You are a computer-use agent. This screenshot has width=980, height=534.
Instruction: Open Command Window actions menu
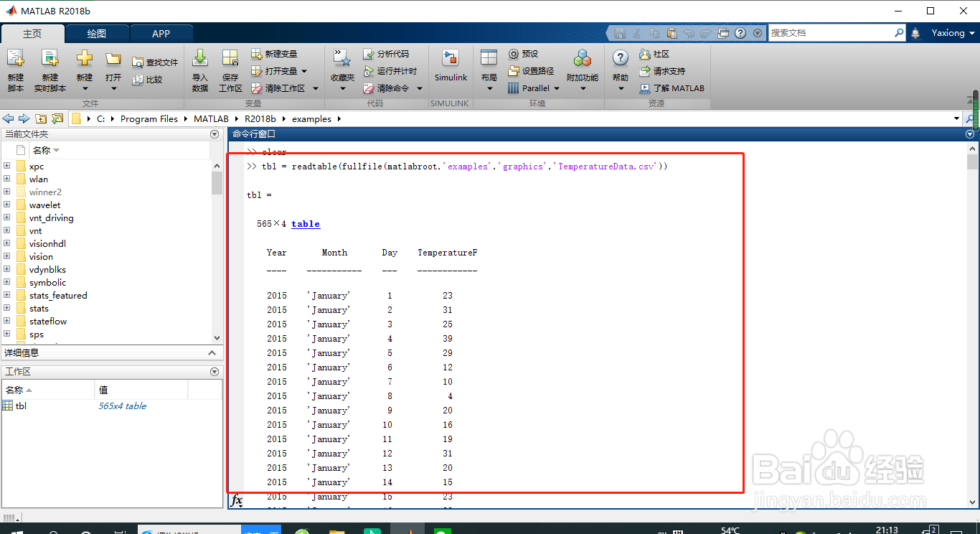coord(970,133)
